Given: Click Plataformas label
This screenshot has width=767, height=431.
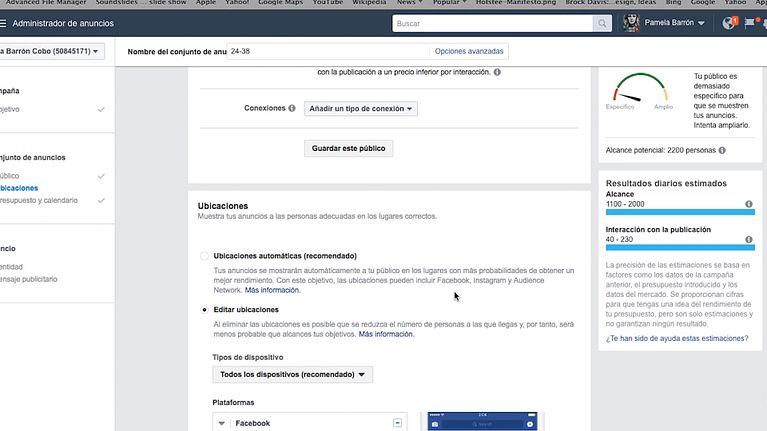Looking at the screenshot, I should 233,402.
